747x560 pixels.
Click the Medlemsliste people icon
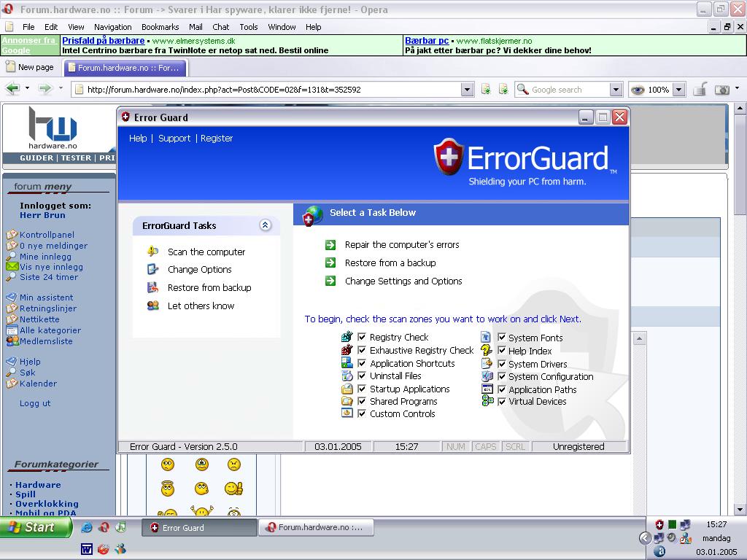(12, 341)
